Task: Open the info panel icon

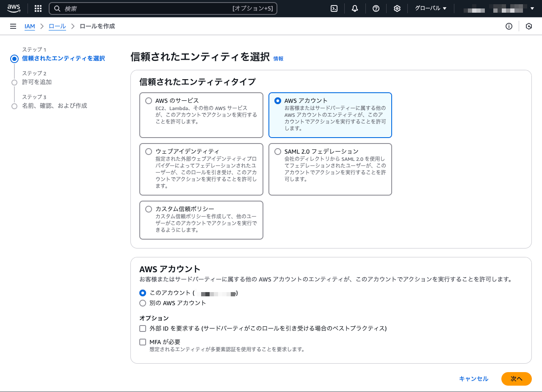Action: point(509,26)
